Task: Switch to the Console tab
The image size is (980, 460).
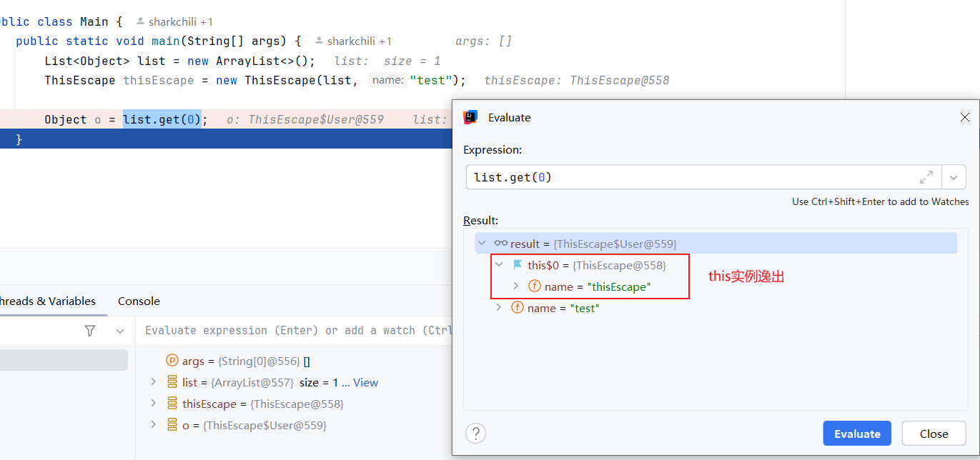Action: coord(139,301)
